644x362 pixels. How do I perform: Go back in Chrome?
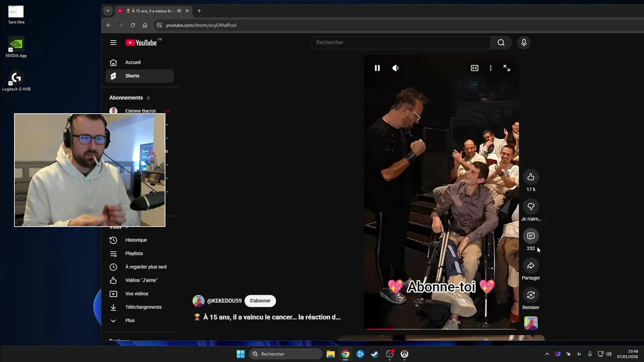pos(109,25)
